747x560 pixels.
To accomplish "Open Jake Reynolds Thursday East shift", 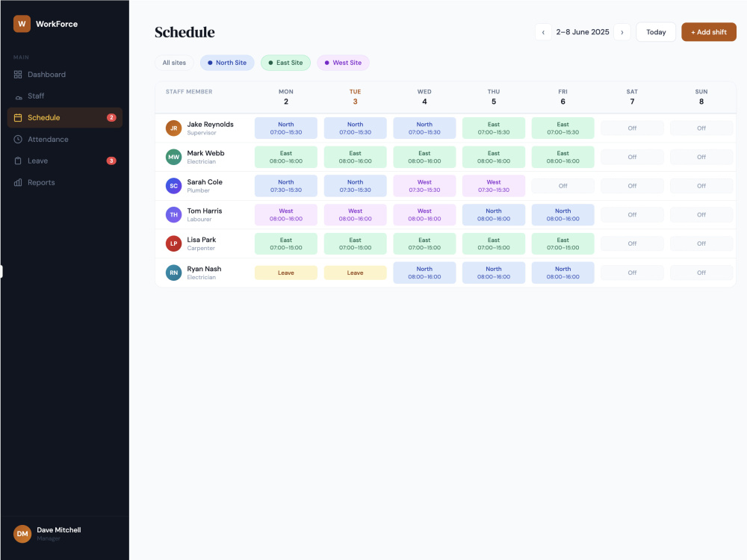I will click(x=494, y=128).
